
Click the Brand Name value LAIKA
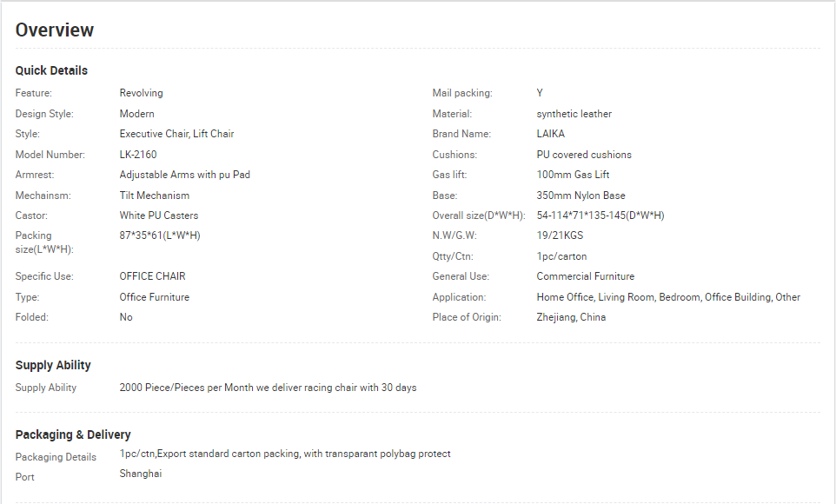(x=551, y=134)
